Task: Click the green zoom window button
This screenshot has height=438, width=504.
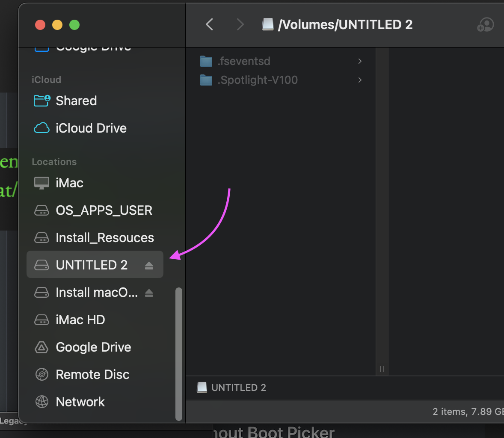Action: click(x=74, y=25)
